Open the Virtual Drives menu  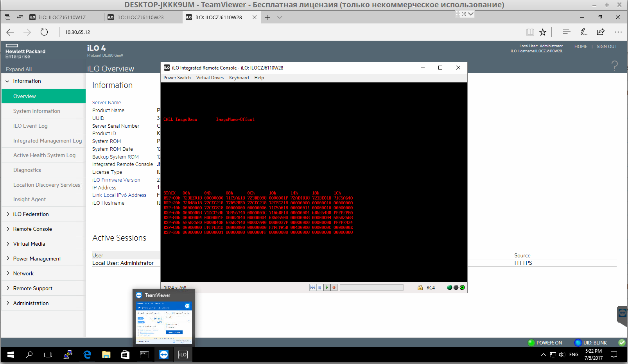pyautogui.click(x=210, y=78)
